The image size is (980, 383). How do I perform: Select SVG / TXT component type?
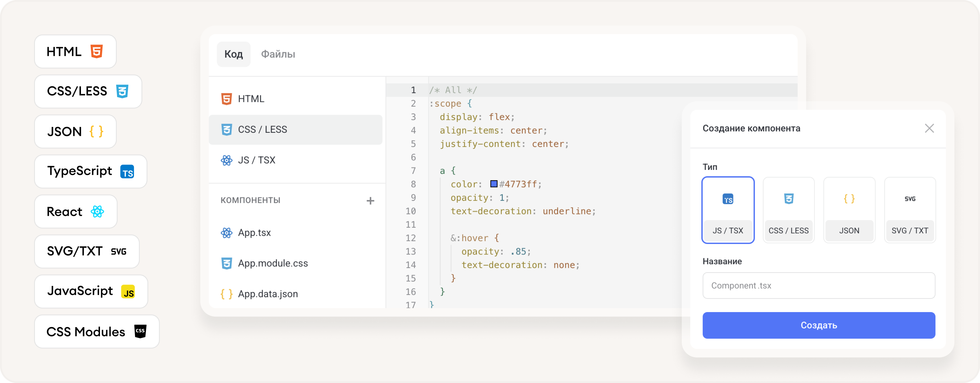[x=910, y=210]
